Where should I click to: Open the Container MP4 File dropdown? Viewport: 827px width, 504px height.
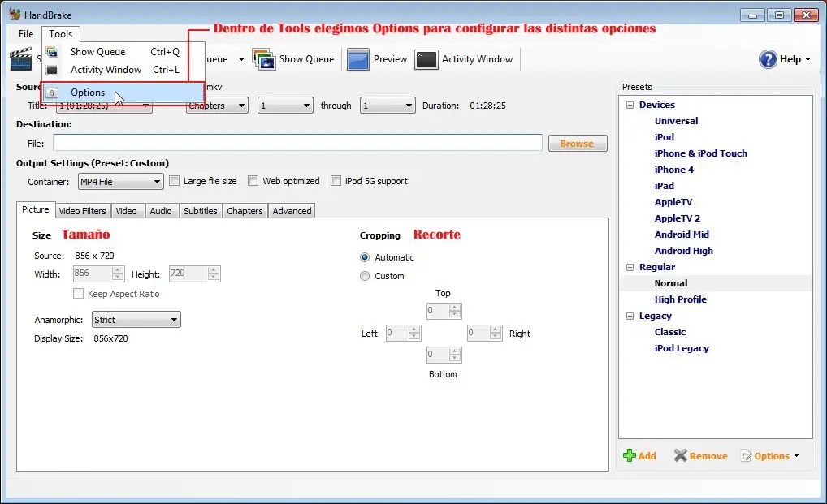point(121,182)
